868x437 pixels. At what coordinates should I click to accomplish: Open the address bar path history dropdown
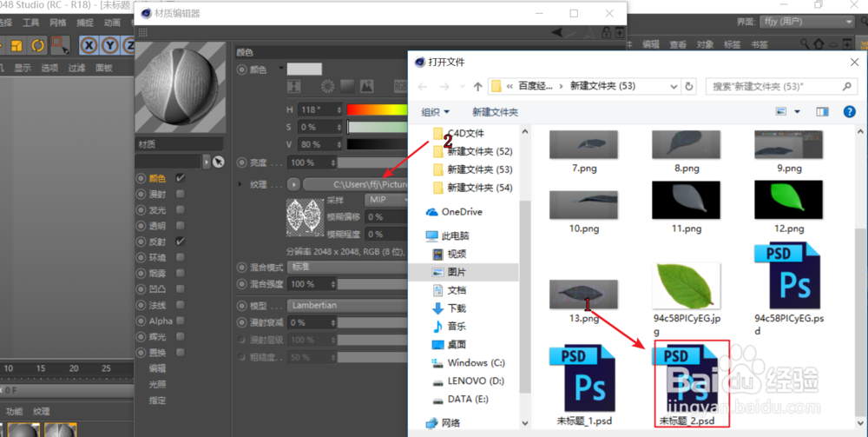(674, 86)
